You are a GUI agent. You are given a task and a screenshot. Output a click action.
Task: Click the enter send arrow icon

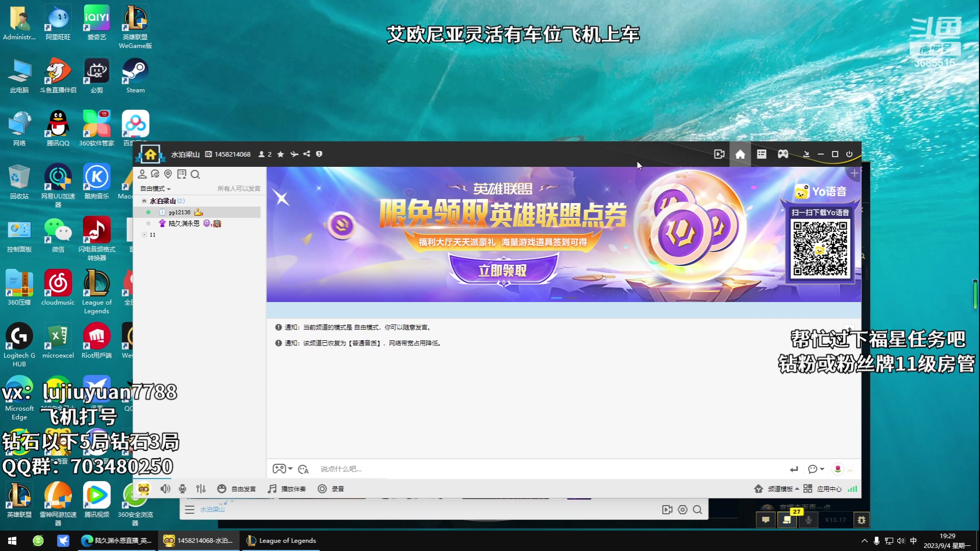(794, 469)
